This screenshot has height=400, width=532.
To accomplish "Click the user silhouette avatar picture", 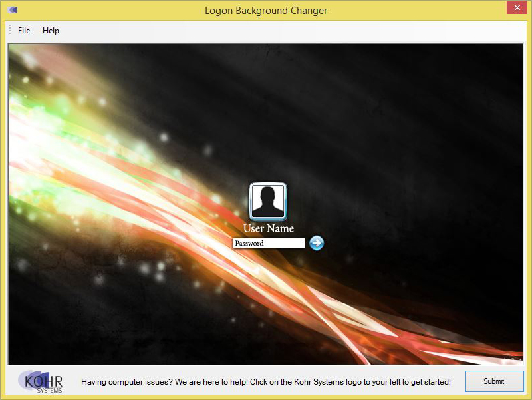I will click(268, 202).
